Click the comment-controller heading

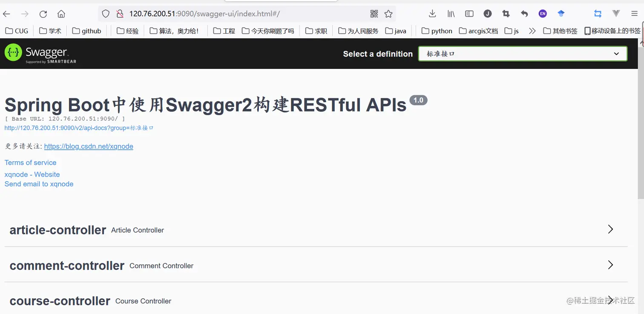67,265
